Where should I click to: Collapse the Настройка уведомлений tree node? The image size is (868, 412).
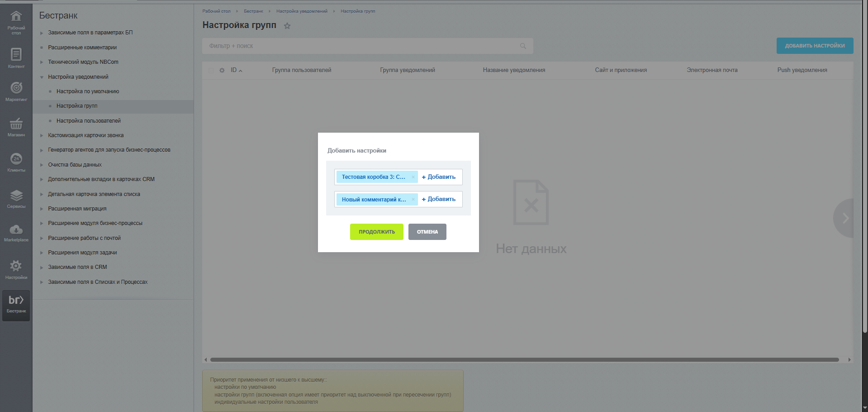coord(42,77)
